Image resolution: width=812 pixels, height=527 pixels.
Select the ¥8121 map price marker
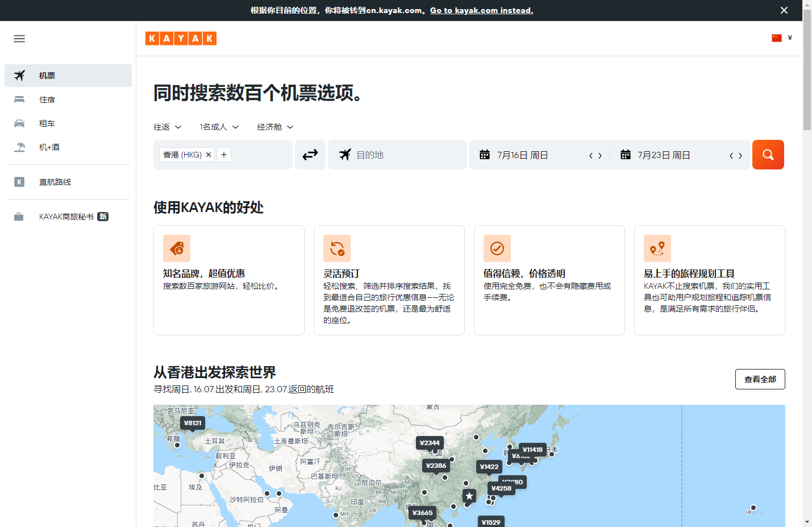point(193,422)
